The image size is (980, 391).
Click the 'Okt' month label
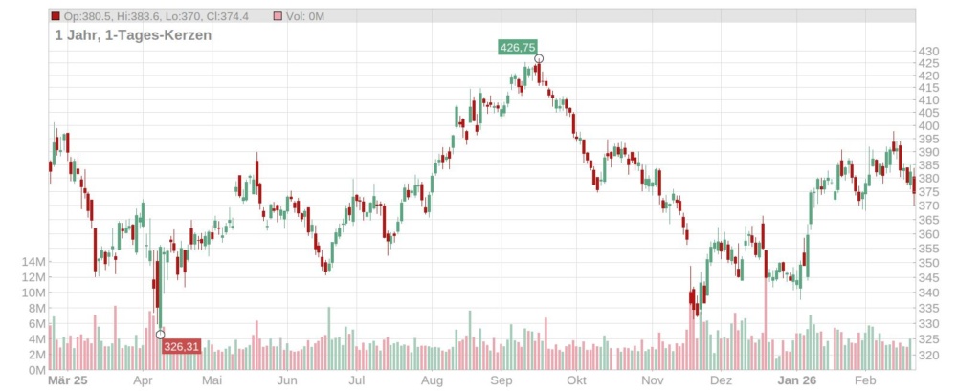click(576, 380)
